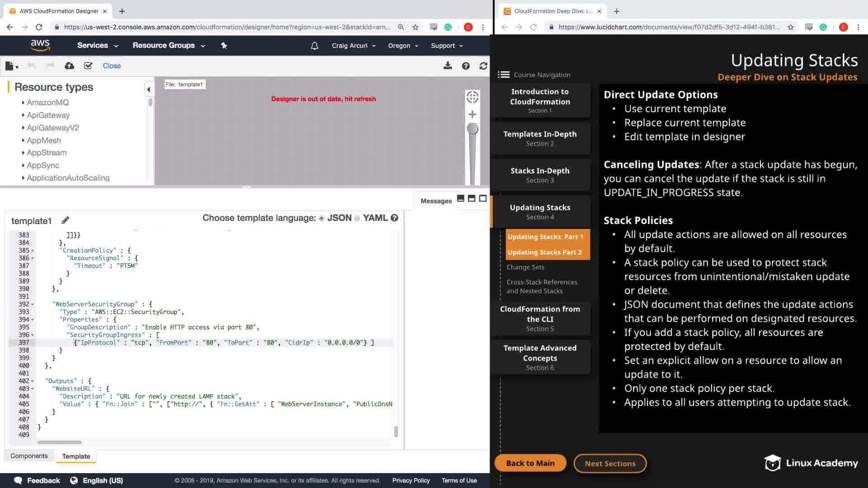Open the Messages tab
Screen dimensions: 868x488
436,201
